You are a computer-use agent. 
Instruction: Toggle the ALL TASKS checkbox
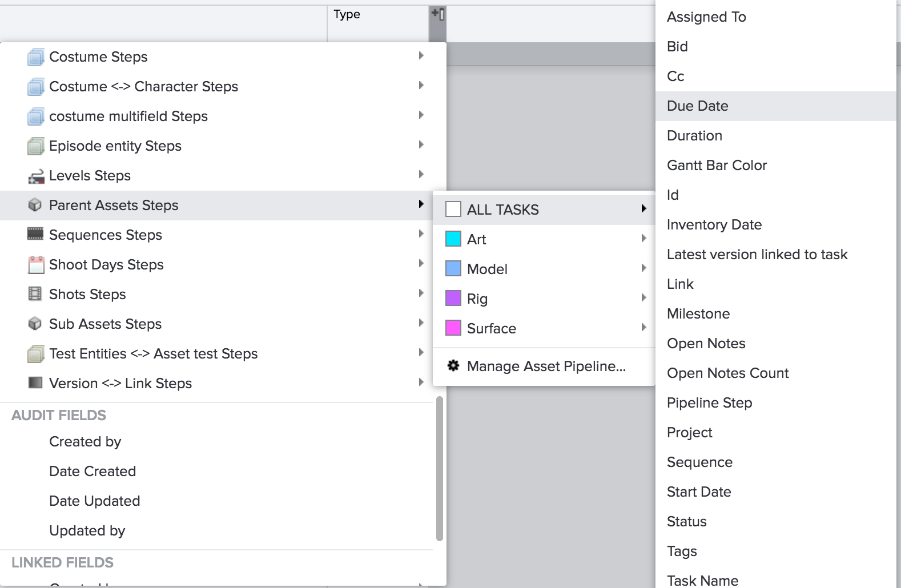click(453, 210)
